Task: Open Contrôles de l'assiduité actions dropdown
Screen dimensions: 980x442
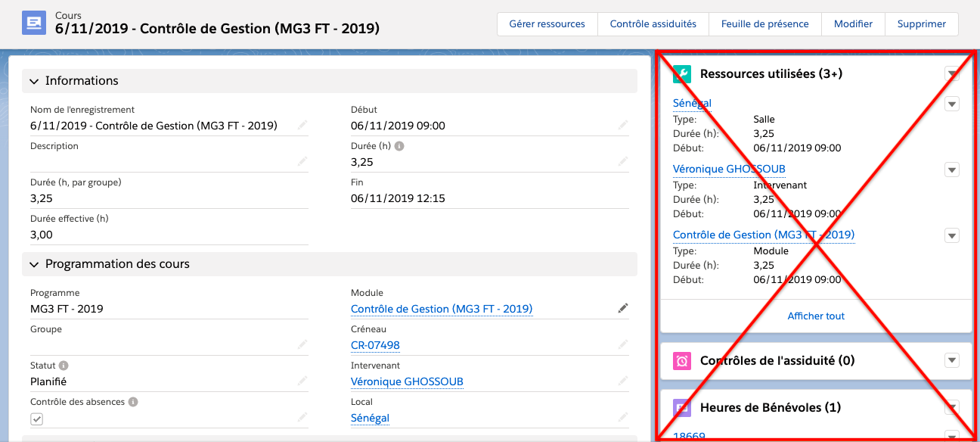Action: coord(952,360)
